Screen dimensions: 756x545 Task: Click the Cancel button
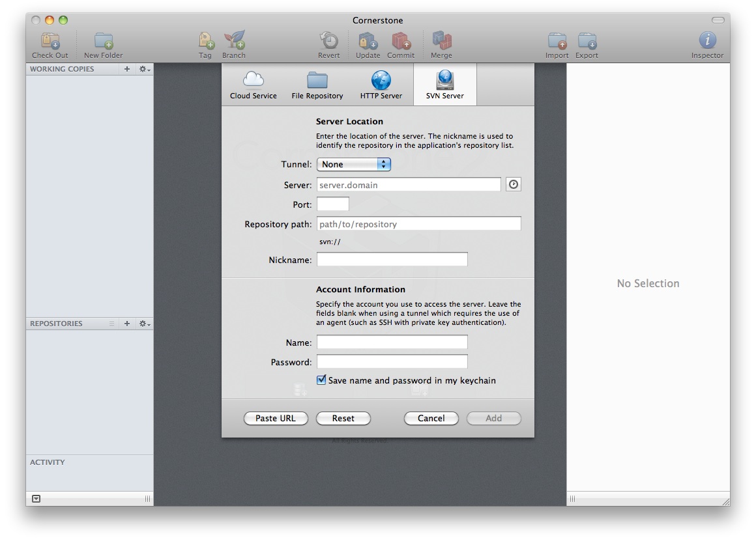pyautogui.click(x=431, y=418)
